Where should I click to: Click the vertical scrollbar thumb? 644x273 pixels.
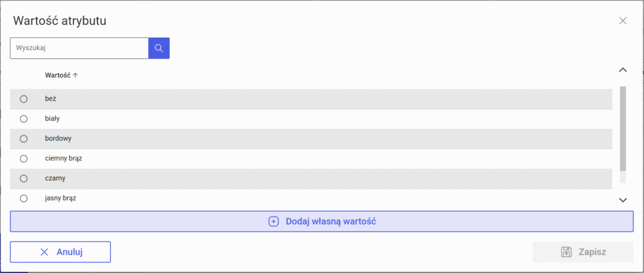pos(623,128)
